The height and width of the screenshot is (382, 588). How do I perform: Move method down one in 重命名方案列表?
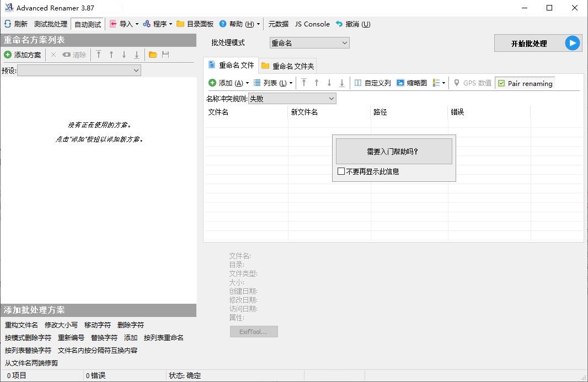(x=124, y=55)
